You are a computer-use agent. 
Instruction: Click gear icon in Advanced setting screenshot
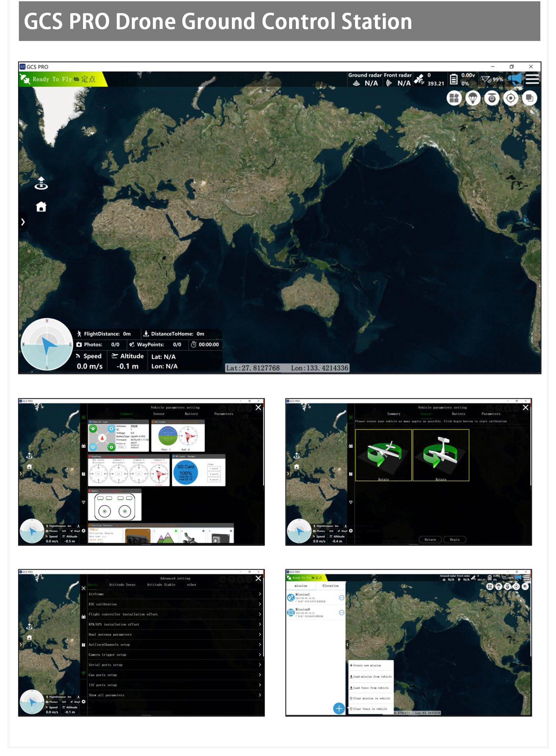tap(83, 702)
